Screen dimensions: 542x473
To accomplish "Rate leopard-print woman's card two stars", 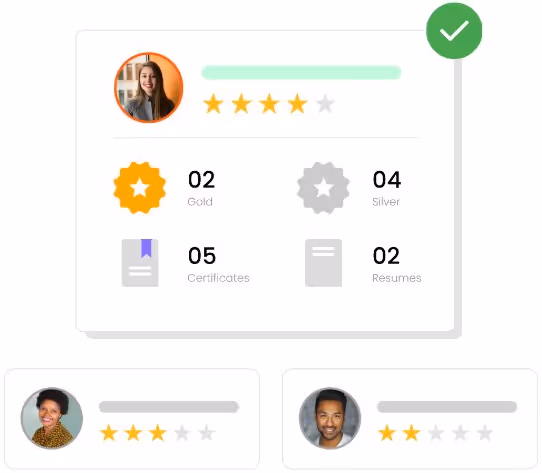I will coord(133,433).
